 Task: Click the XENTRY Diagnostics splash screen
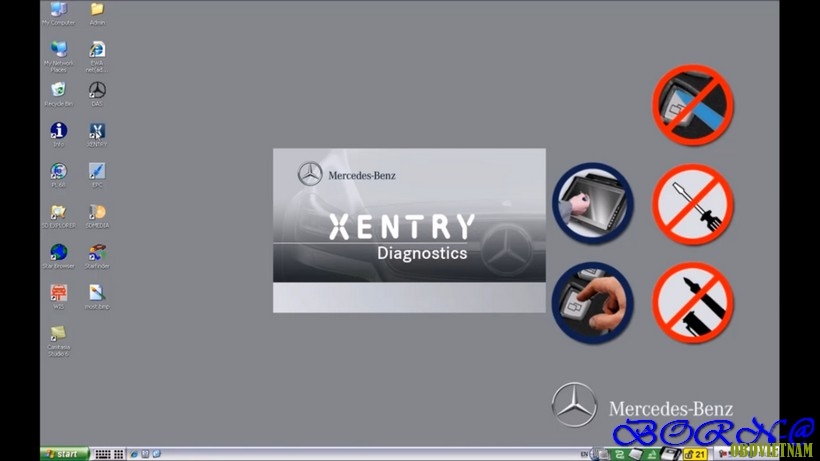[x=409, y=230]
